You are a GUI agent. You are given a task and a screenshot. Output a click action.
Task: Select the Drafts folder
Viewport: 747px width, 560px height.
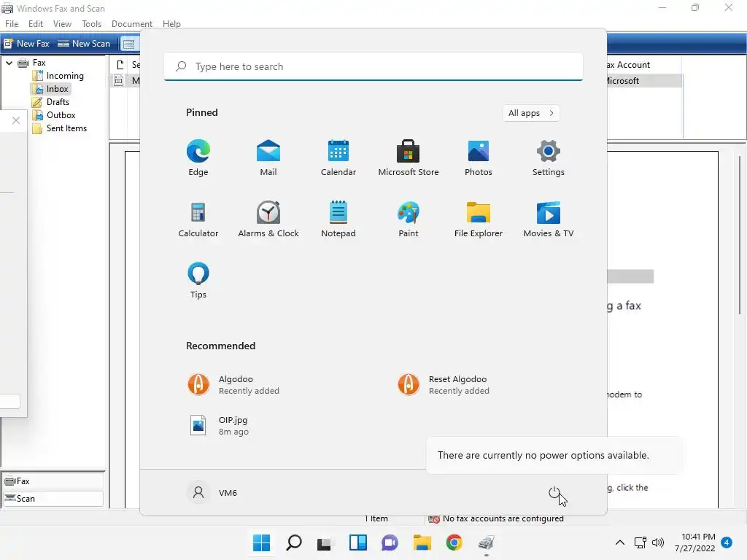coord(51,102)
